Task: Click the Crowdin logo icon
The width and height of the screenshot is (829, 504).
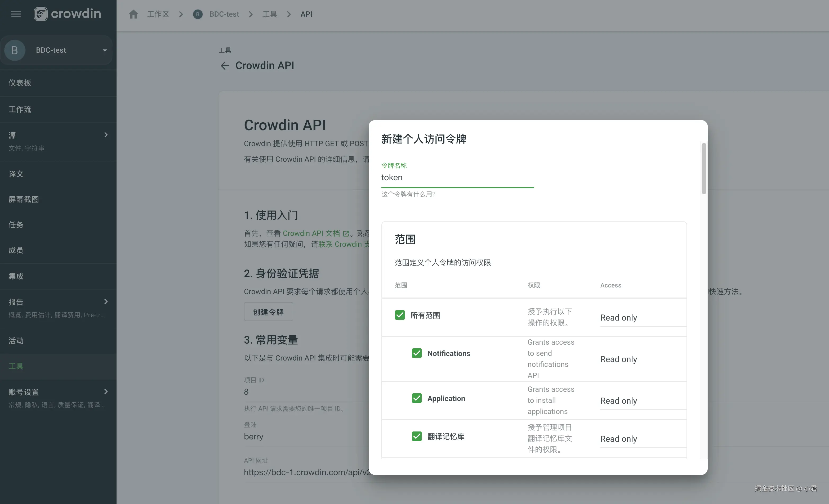Action: point(41,14)
